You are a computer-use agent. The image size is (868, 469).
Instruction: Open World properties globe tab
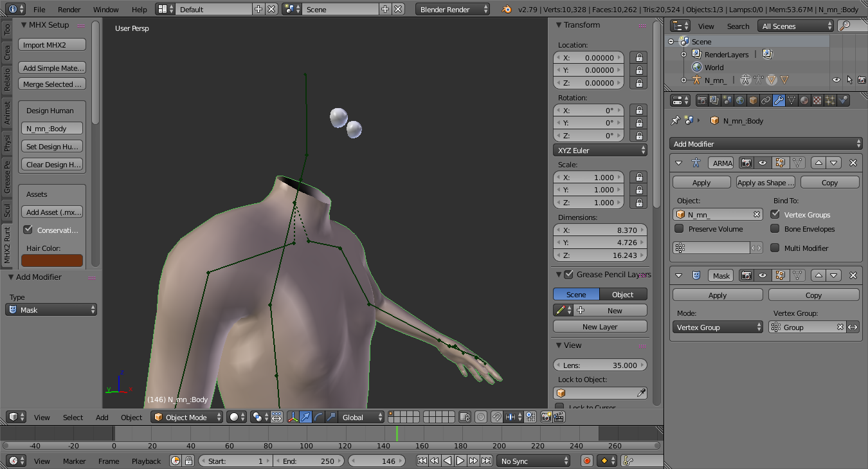[x=740, y=100]
